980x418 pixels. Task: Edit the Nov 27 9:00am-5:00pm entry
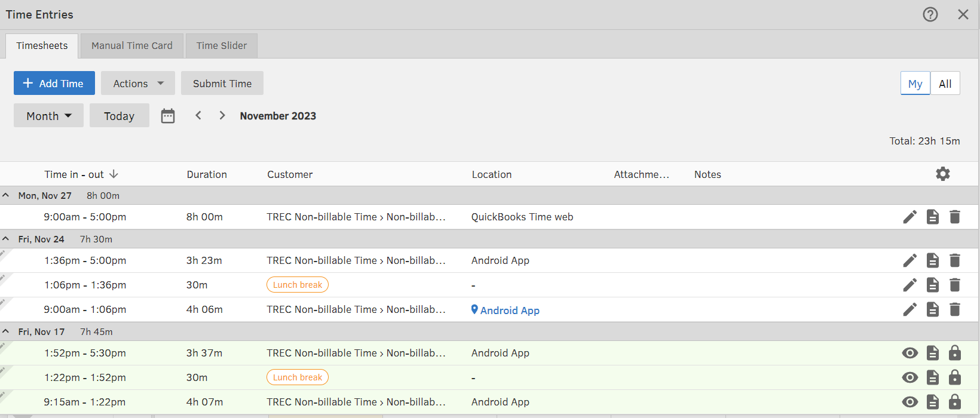pos(909,217)
